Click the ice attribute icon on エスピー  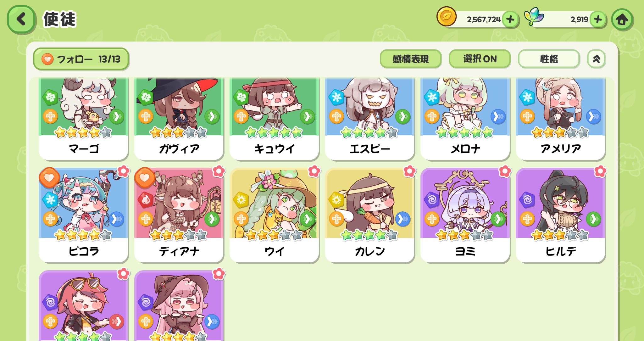[x=336, y=97]
